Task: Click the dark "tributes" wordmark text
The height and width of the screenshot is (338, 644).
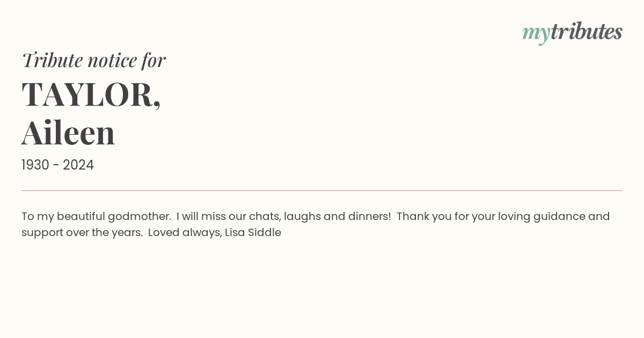Action: coord(586,32)
